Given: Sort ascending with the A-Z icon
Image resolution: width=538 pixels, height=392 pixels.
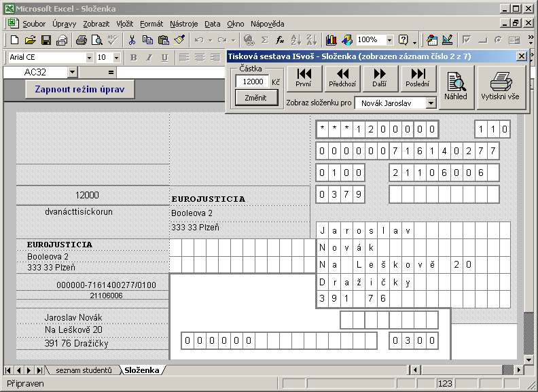Looking at the screenshot, I should [295, 40].
